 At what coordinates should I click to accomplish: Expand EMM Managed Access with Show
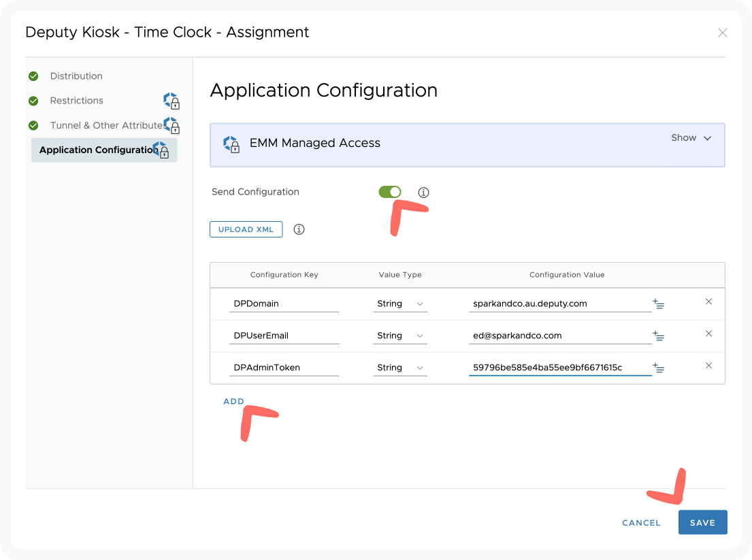(x=691, y=137)
